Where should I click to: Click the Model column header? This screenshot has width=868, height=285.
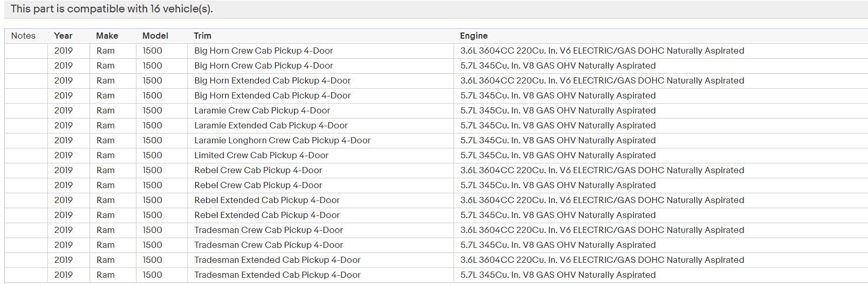pos(155,36)
